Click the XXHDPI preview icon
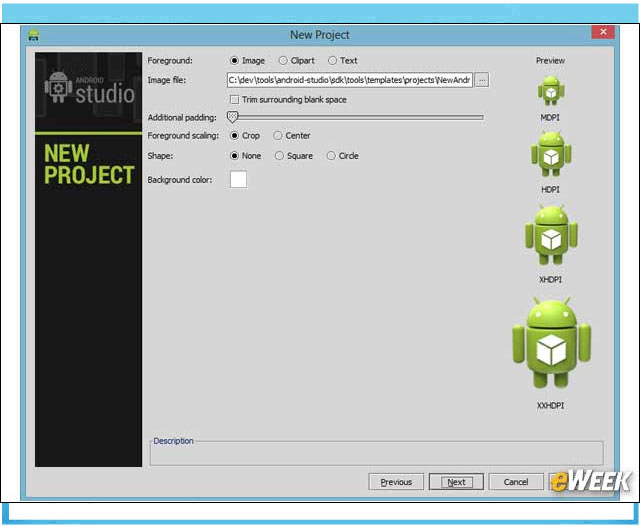The image size is (640, 526). (551, 343)
